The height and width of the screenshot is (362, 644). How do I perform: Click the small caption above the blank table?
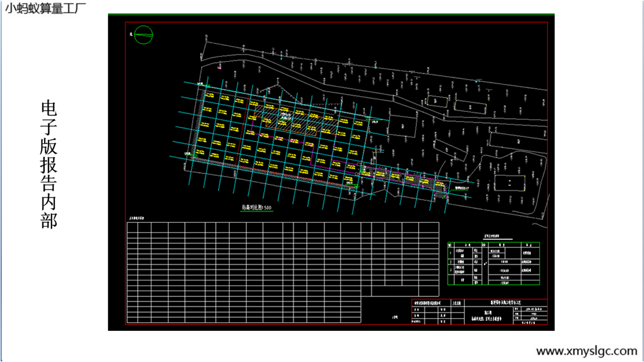(137, 218)
